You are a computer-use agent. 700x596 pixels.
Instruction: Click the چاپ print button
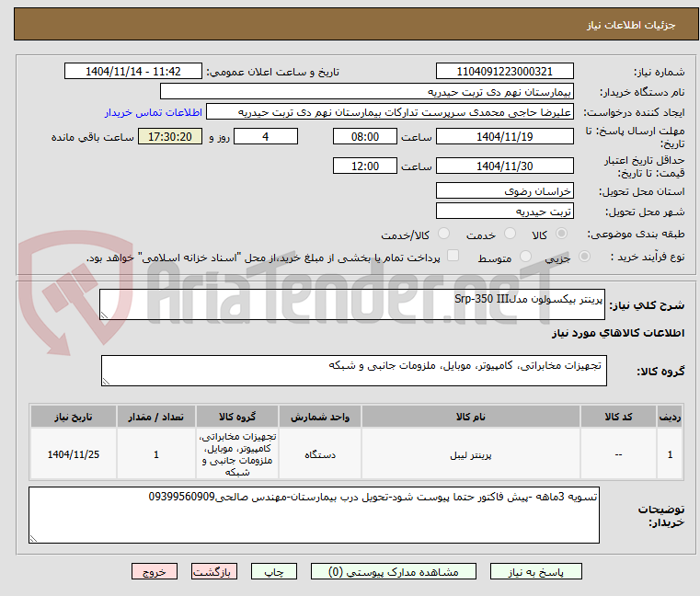pyautogui.click(x=274, y=572)
